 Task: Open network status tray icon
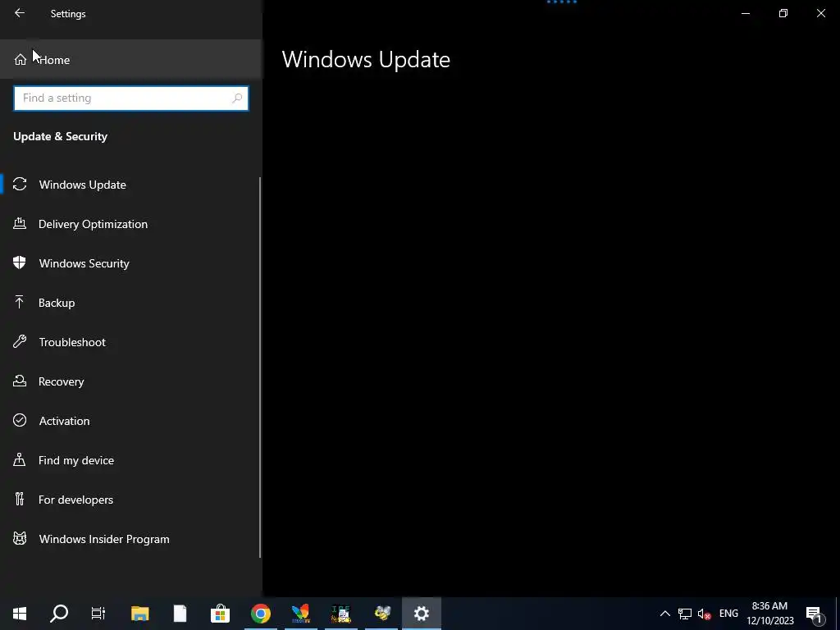point(685,614)
